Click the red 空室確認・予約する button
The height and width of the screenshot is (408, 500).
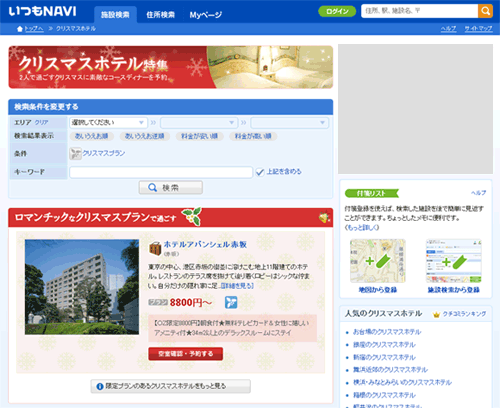pos(186,354)
